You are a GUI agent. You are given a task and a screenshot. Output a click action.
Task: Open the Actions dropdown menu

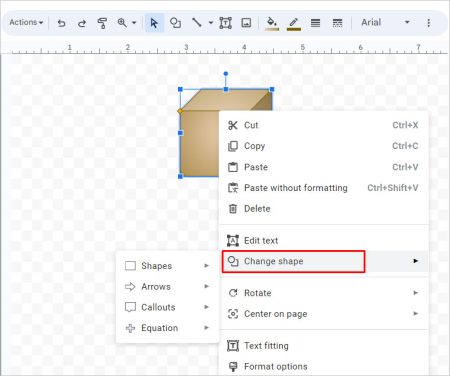point(26,22)
